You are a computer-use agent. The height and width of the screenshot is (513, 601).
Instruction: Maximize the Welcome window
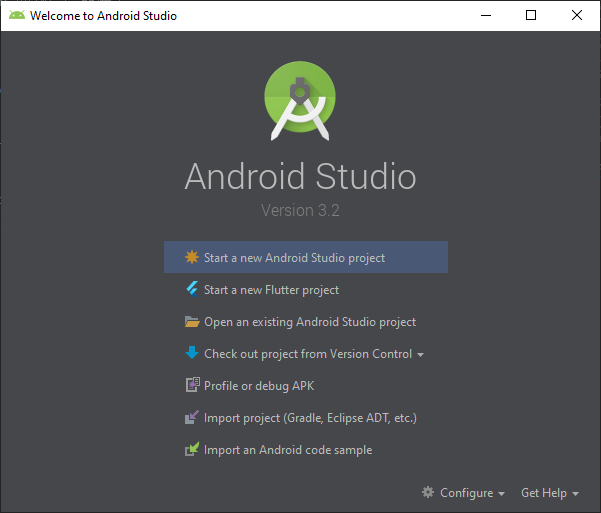pos(531,15)
